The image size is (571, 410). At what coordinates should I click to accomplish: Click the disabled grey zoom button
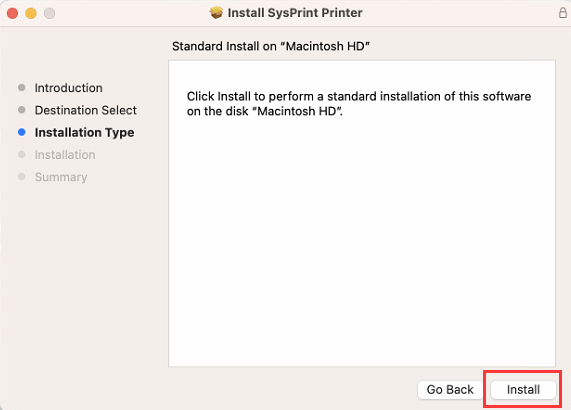point(50,13)
